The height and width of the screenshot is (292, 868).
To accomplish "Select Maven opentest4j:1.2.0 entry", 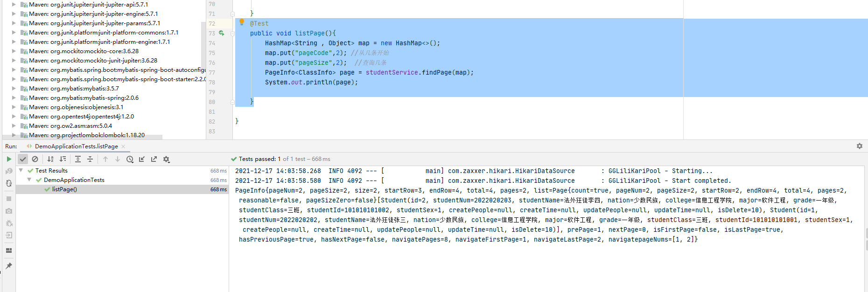I will coord(81,116).
